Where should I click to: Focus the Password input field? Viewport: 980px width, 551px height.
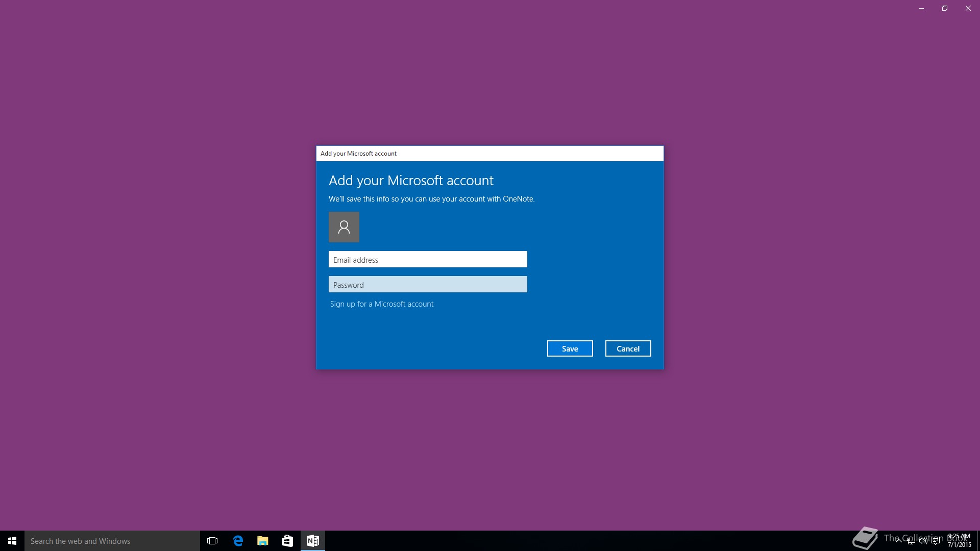tap(428, 284)
